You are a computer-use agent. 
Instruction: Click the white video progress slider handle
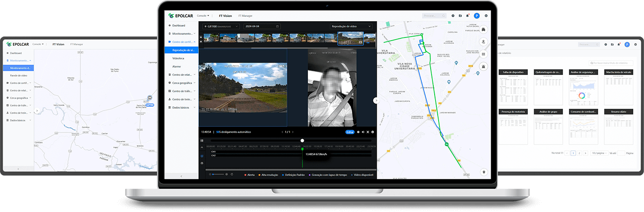[302, 141]
